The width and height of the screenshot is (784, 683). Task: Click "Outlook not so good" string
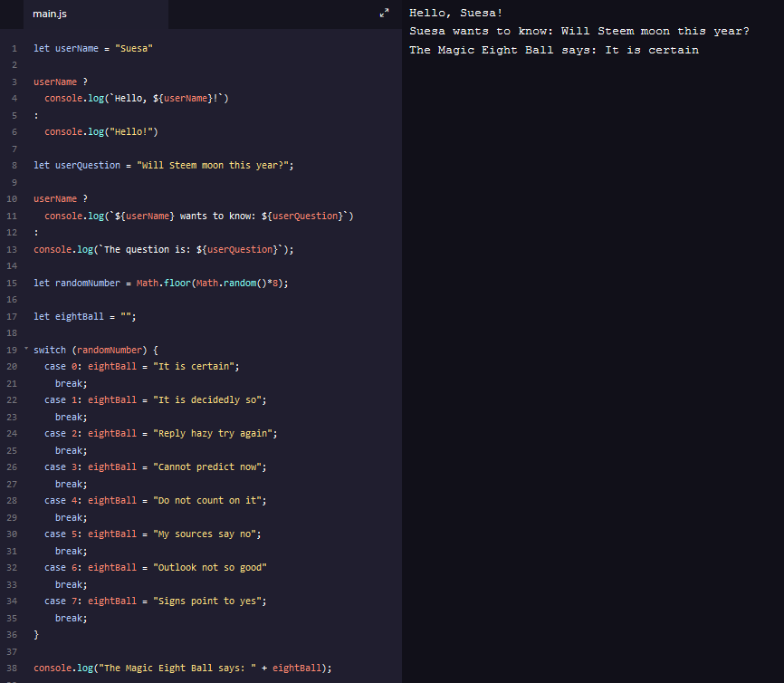point(209,568)
